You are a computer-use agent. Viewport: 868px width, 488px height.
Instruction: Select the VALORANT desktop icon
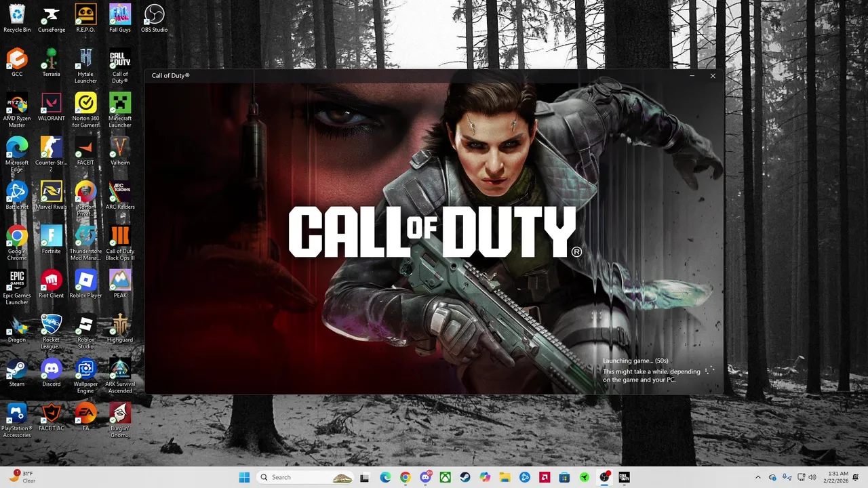click(x=51, y=107)
